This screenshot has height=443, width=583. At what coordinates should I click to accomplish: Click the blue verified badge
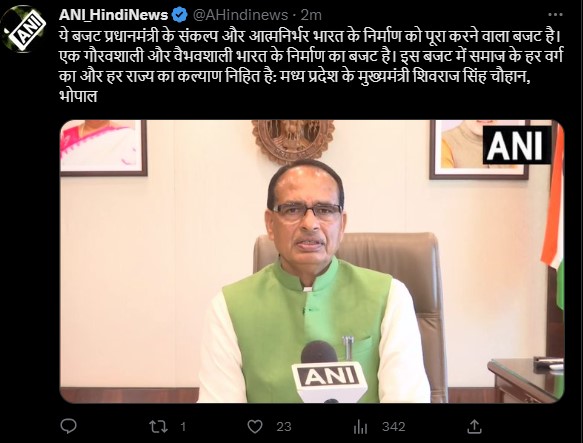click(181, 15)
